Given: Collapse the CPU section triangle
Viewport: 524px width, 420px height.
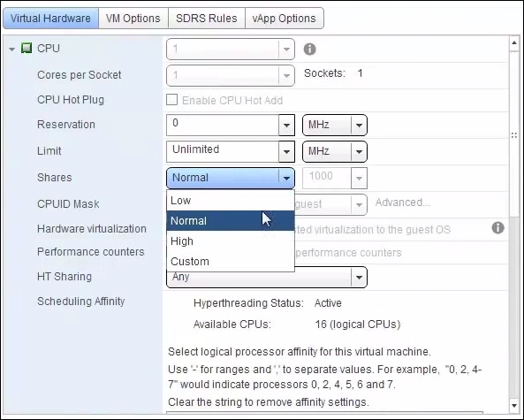Looking at the screenshot, I should click(x=12, y=50).
